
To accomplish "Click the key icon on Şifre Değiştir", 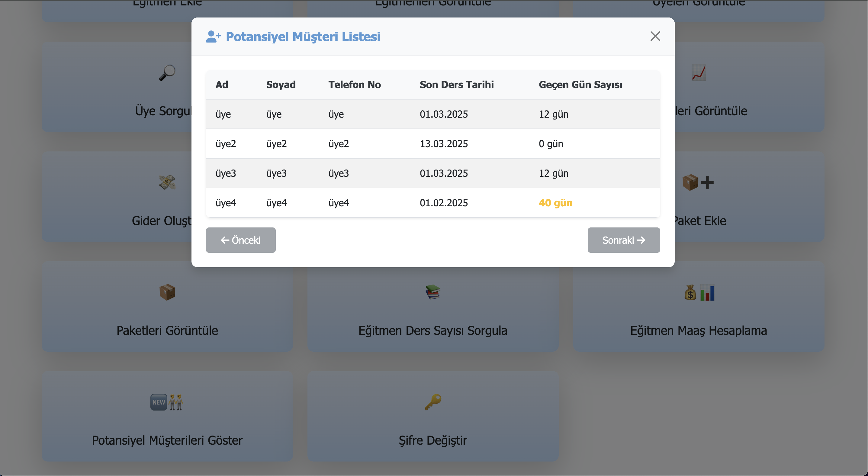I will tap(433, 402).
